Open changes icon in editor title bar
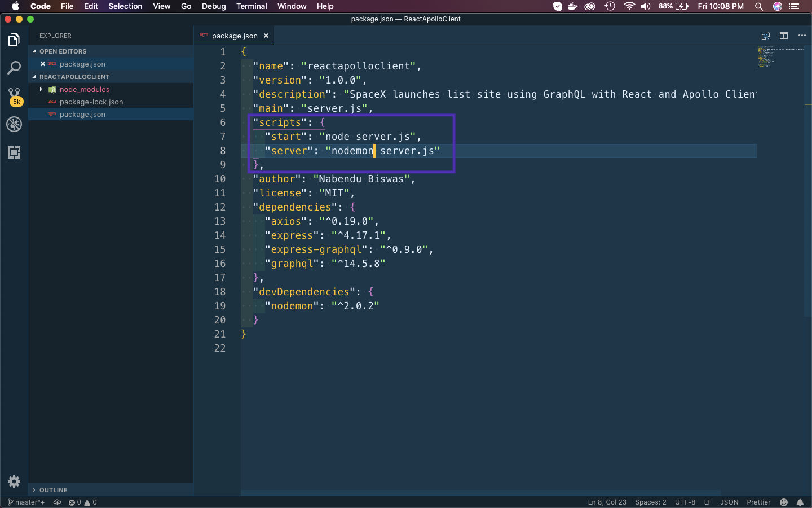The height and width of the screenshot is (508, 812). [x=766, y=36]
